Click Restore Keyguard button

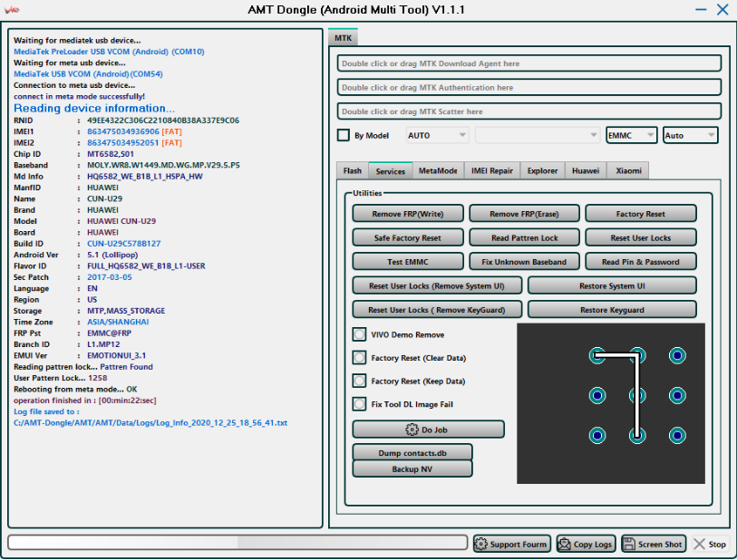tap(612, 309)
